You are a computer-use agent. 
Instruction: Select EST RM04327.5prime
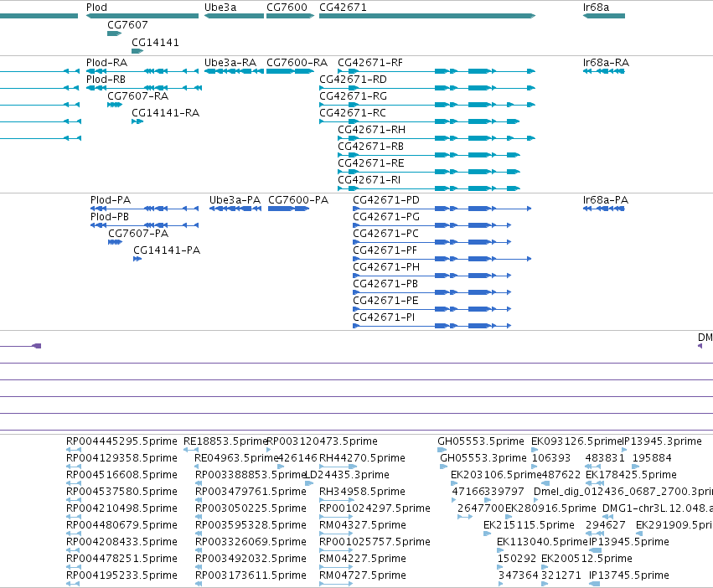click(363, 525)
